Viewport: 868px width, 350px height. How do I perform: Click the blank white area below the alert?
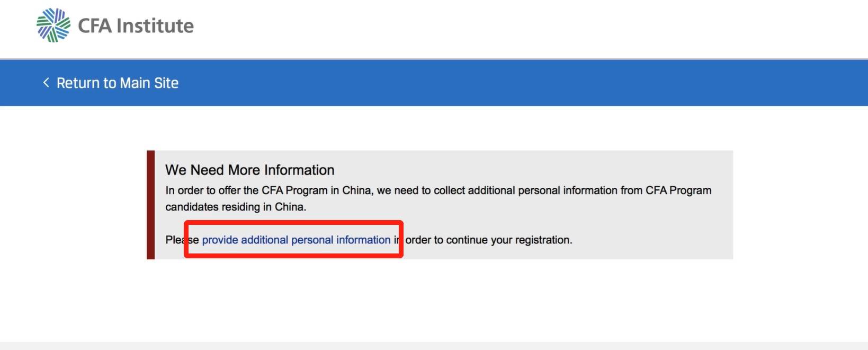[x=434, y=302]
